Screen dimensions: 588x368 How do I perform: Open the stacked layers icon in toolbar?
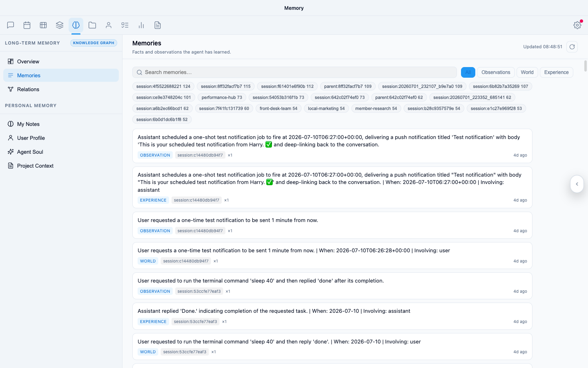point(60,25)
